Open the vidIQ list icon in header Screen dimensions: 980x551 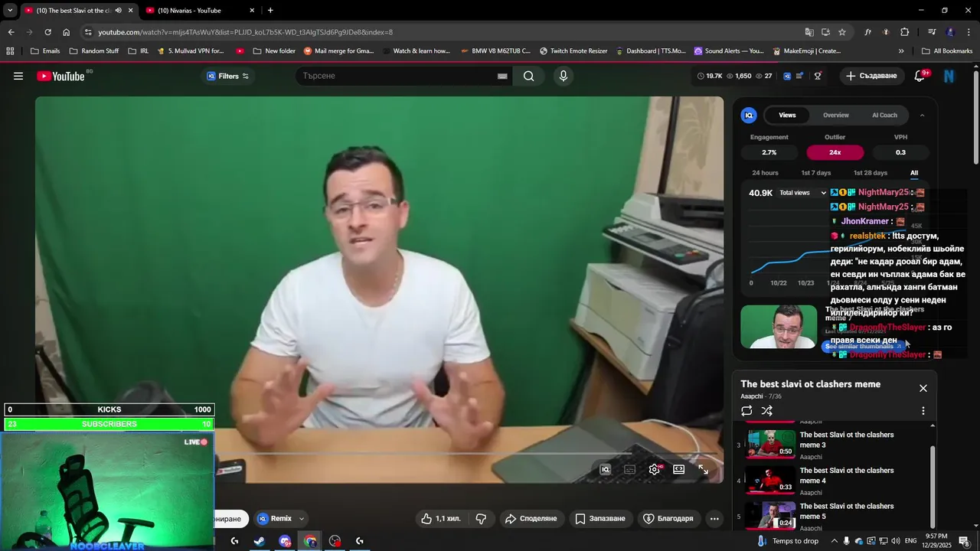(800, 76)
